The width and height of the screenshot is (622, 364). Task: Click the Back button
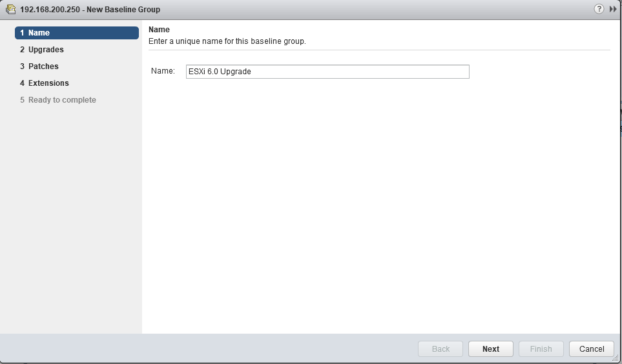[441, 349]
